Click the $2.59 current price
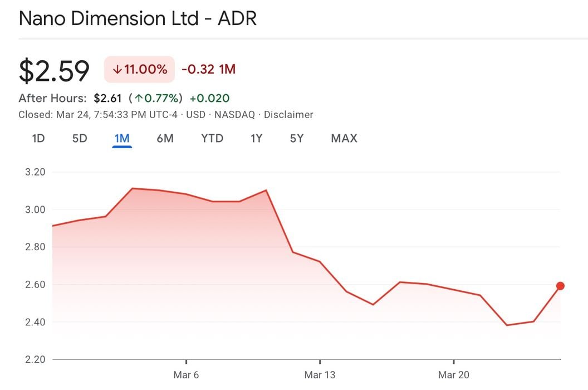588x390 pixels. (x=54, y=71)
